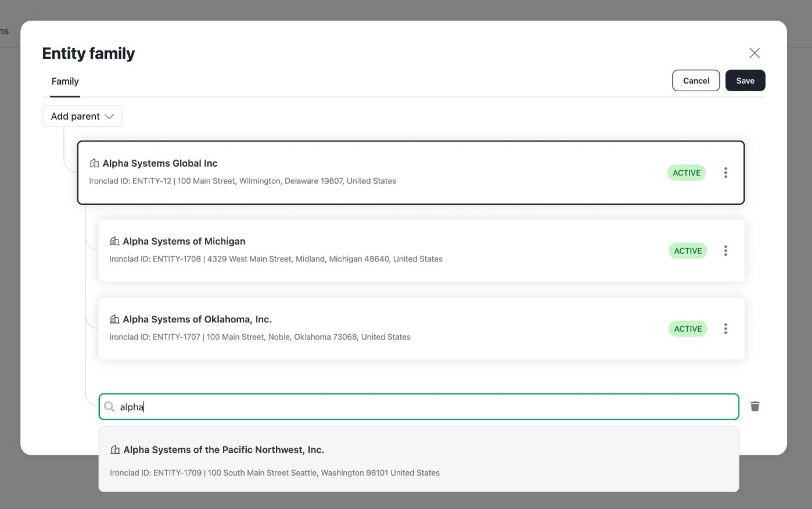This screenshot has width=812, height=509.
Task: Open kebab menu for Alpha Systems Global Inc
Action: [725, 173]
